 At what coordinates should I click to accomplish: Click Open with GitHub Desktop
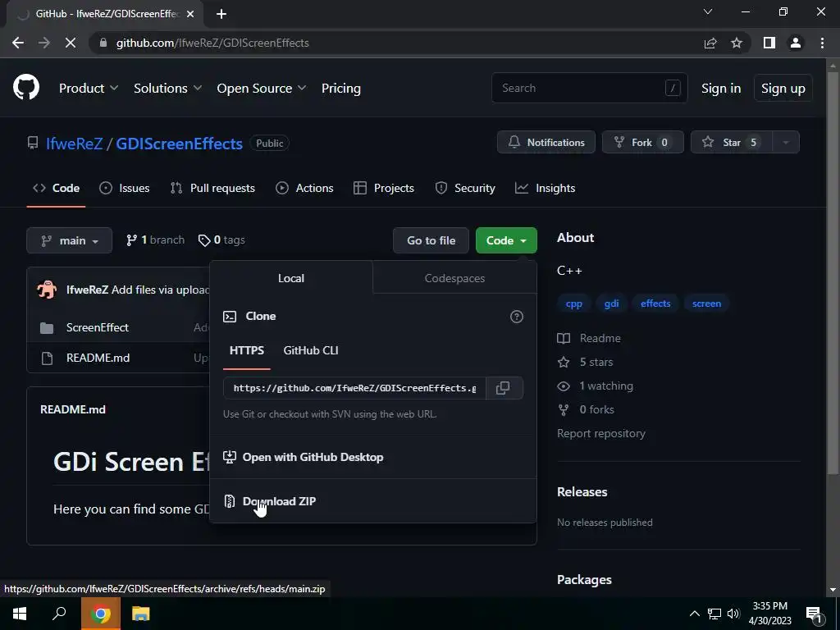[x=304, y=457]
